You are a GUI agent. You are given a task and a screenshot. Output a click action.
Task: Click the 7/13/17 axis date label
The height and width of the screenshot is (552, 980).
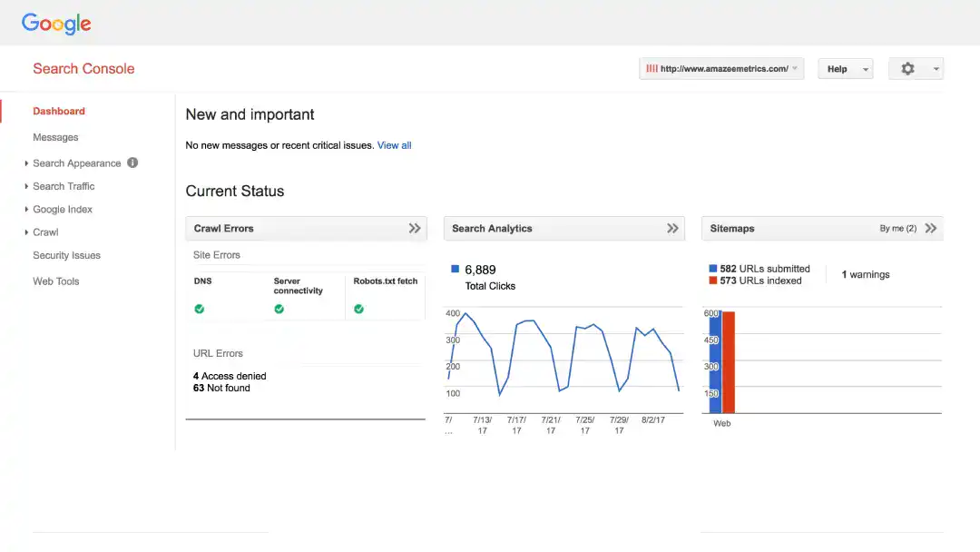click(x=483, y=425)
